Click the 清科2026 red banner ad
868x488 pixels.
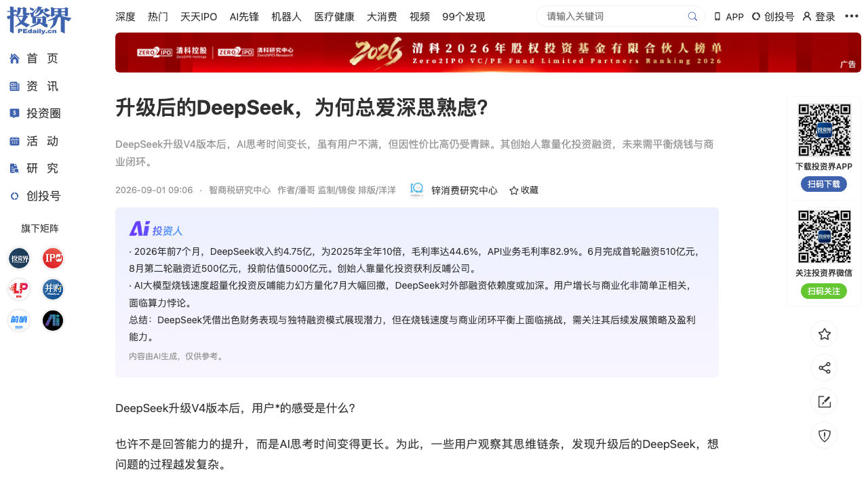(488, 52)
